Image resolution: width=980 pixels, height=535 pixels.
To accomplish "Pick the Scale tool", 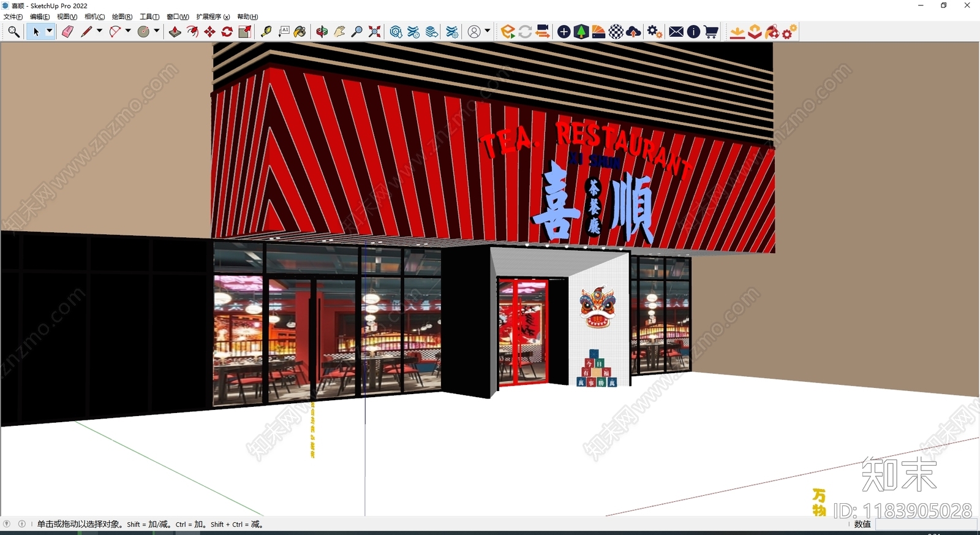I will tap(245, 32).
